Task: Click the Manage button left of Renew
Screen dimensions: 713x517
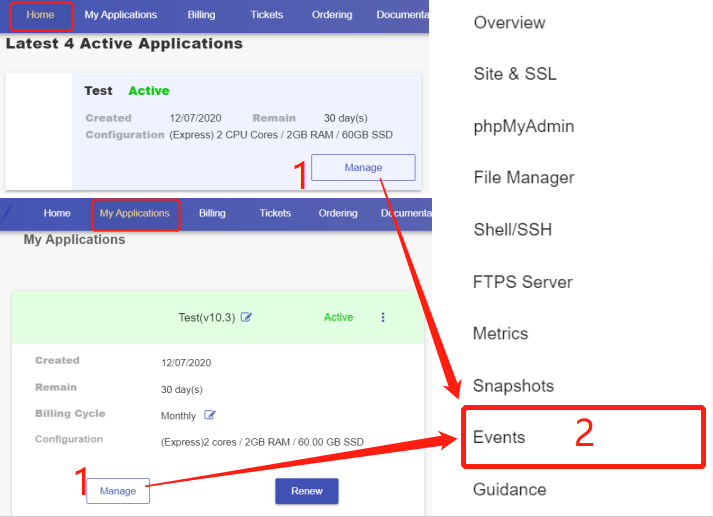Action: 118,491
